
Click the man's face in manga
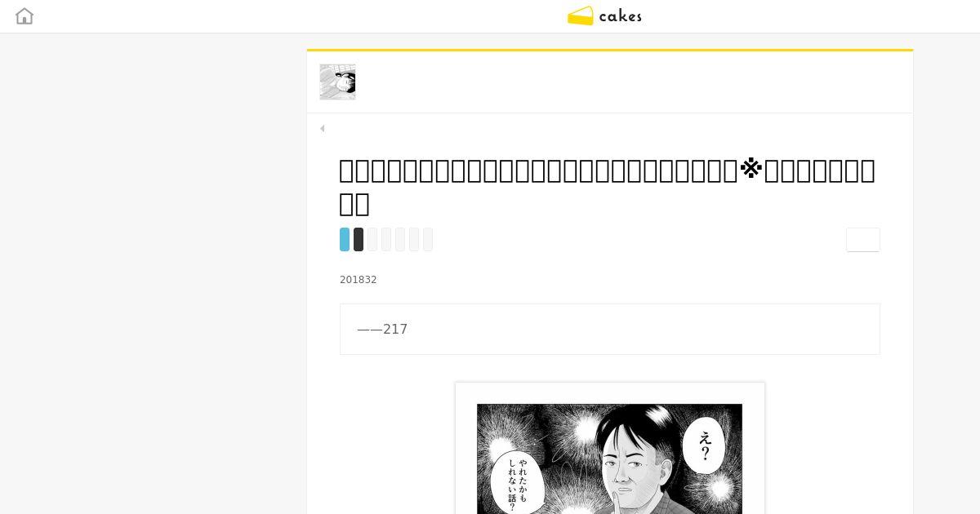tap(635, 471)
